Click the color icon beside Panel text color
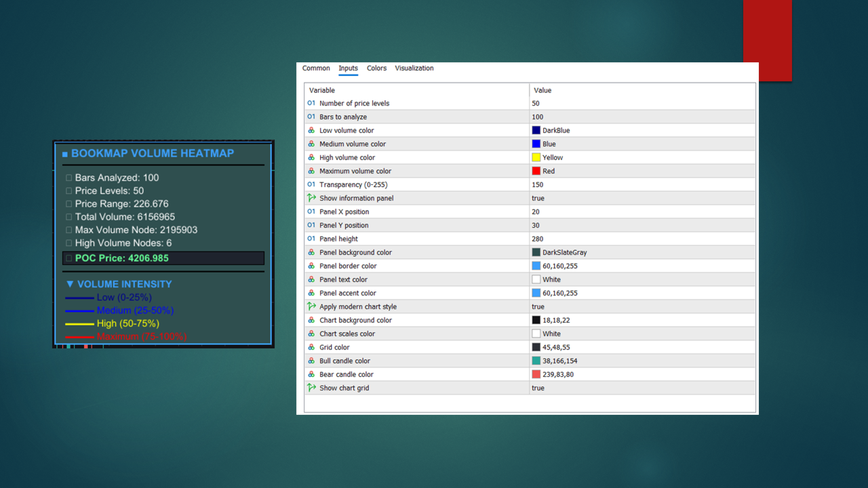This screenshot has height=488, width=868. (311, 279)
